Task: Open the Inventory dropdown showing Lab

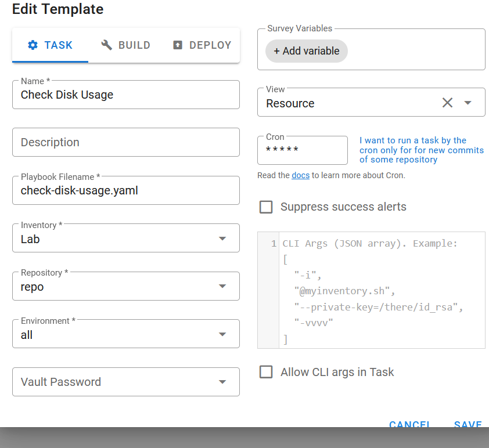Action: pyautogui.click(x=126, y=238)
